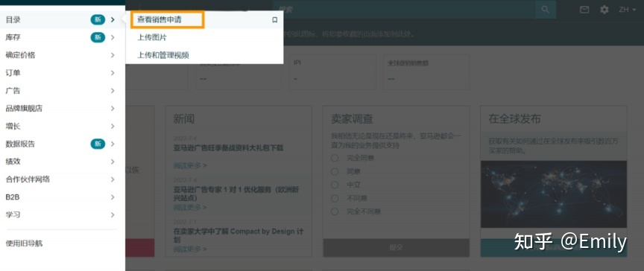644x271 pixels.
Task: Click the 新 badge next to 目录
Action: coord(98,19)
